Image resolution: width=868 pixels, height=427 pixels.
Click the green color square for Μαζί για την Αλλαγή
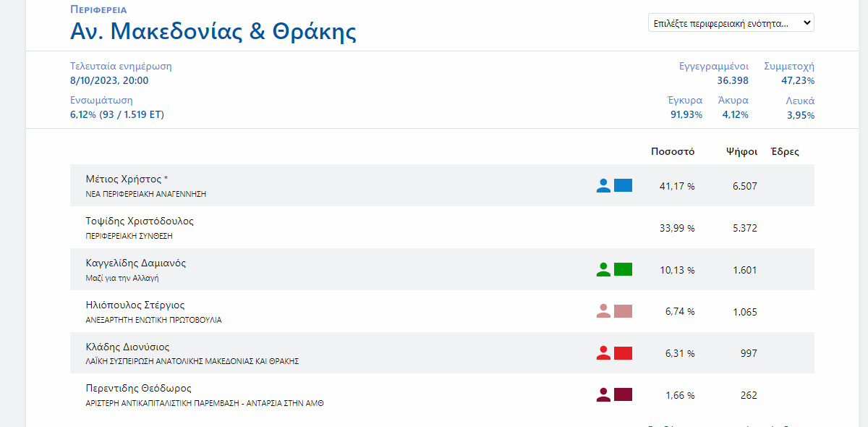pos(623,269)
